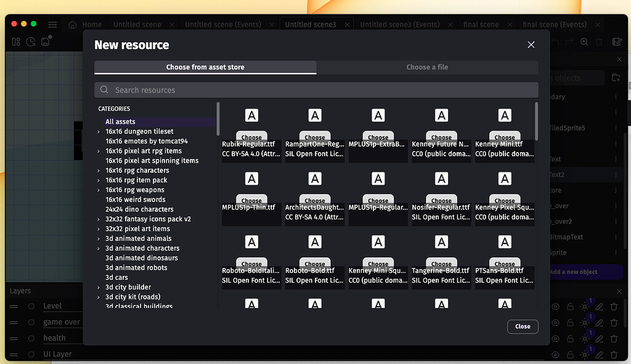This screenshot has width=631, height=364.
Task: Open lighting effects for Level layer
Action: coord(585,307)
